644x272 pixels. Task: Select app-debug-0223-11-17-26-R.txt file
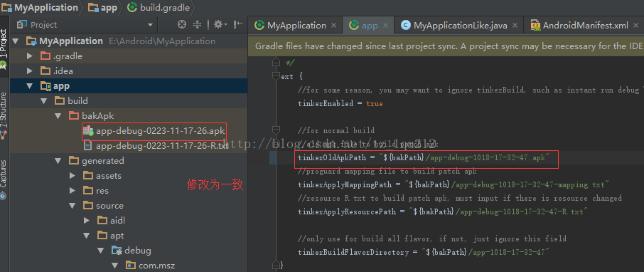click(162, 146)
